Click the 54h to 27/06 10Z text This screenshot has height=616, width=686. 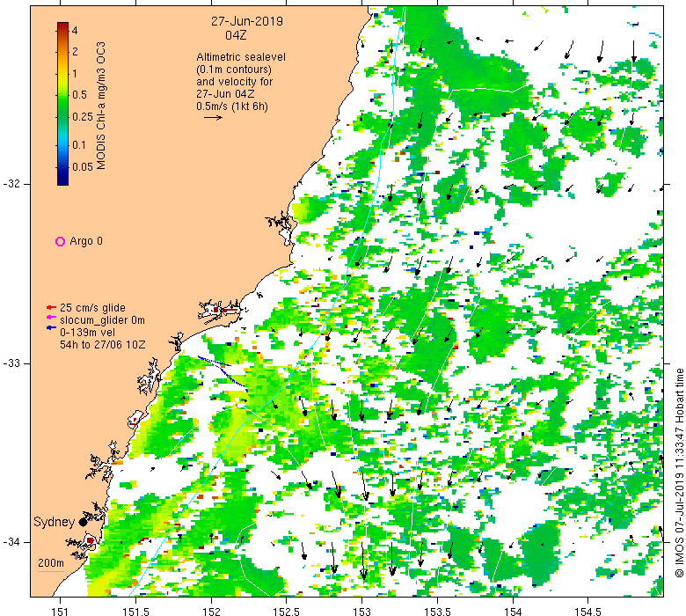pyautogui.click(x=102, y=345)
